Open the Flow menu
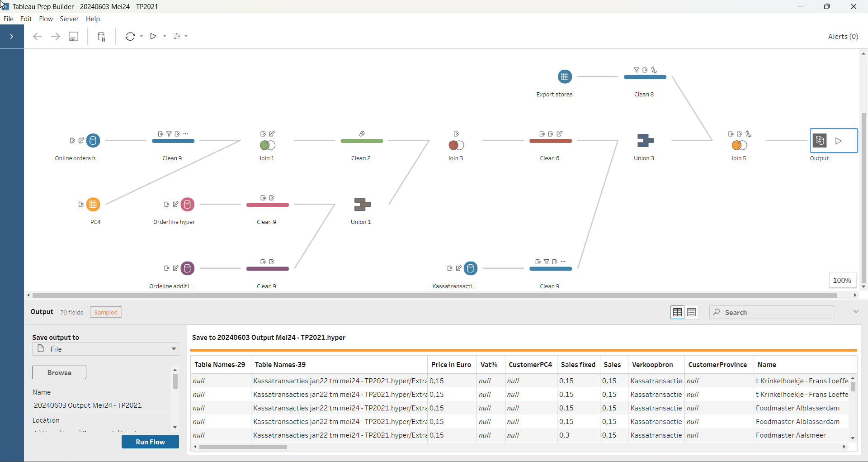The width and height of the screenshot is (868, 462). pyautogui.click(x=46, y=19)
